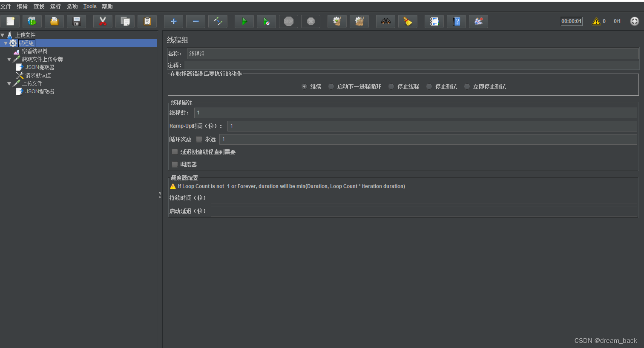Collapse the 获取文件上传令牌 node arrow

[x=9, y=60]
